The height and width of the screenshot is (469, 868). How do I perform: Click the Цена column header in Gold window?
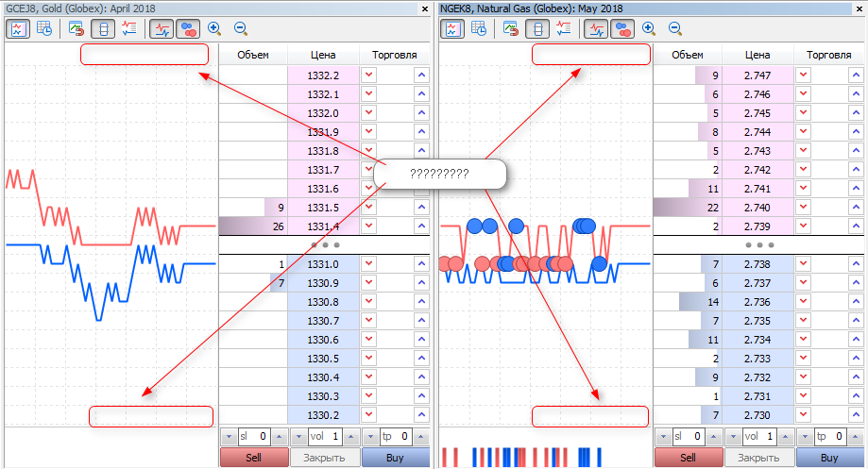(323, 55)
